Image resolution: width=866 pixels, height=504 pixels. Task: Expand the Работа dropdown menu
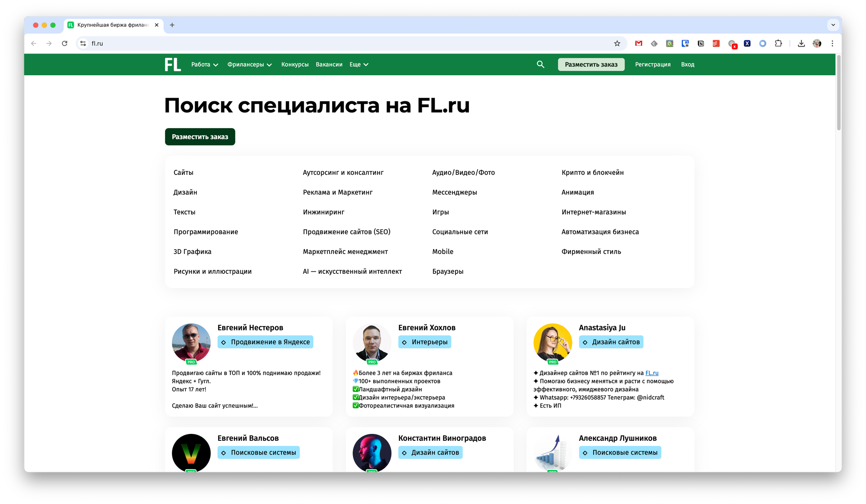204,64
